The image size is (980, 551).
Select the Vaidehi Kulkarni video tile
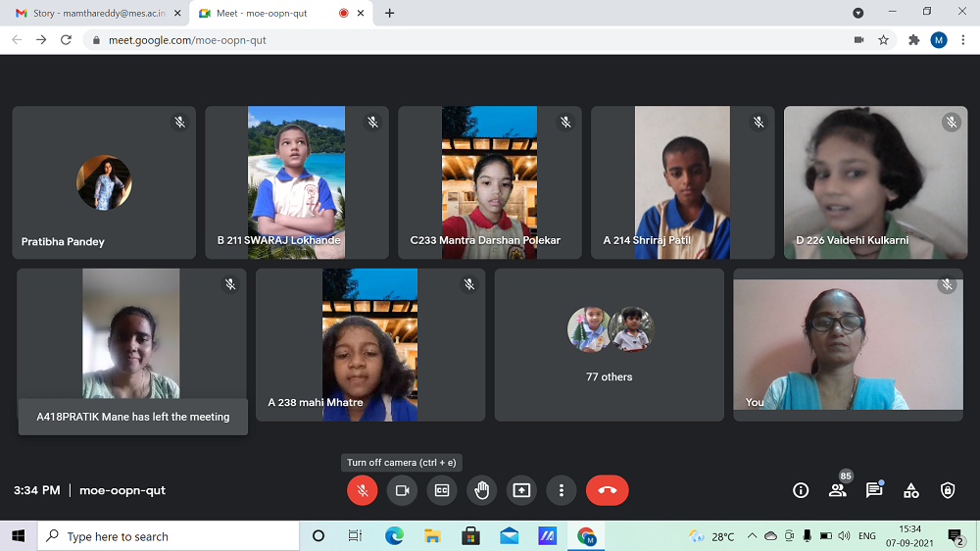pos(875,182)
